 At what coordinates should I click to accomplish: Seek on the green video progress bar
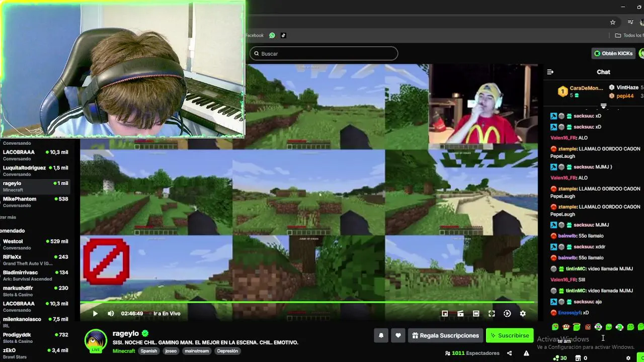pyautogui.click(x=308, y=303)
